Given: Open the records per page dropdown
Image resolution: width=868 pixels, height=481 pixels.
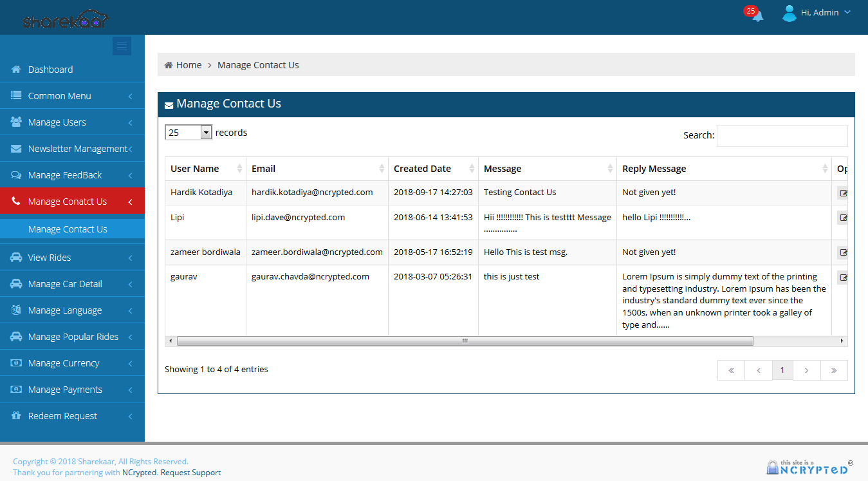Looking at the screenshot, I should [188, 133].
